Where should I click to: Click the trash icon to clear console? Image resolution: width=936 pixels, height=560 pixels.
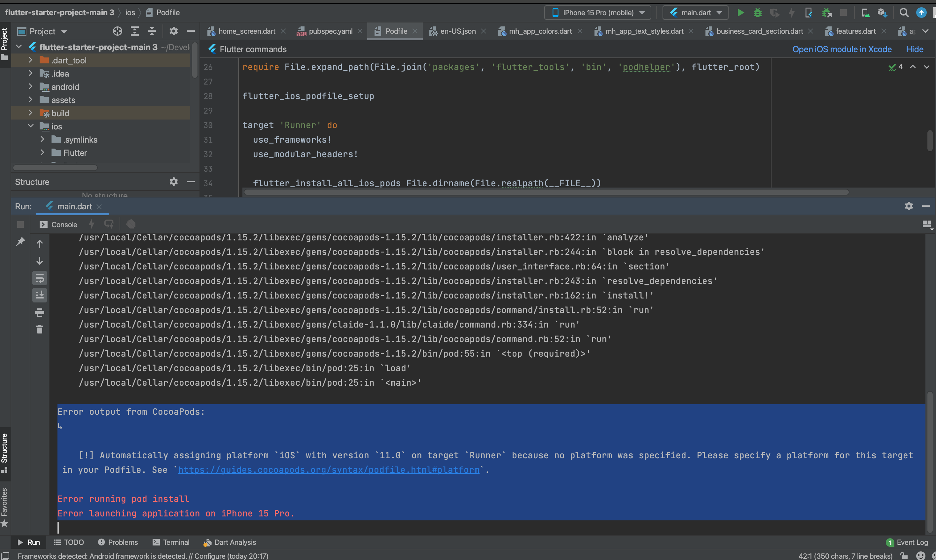[40, 330]
